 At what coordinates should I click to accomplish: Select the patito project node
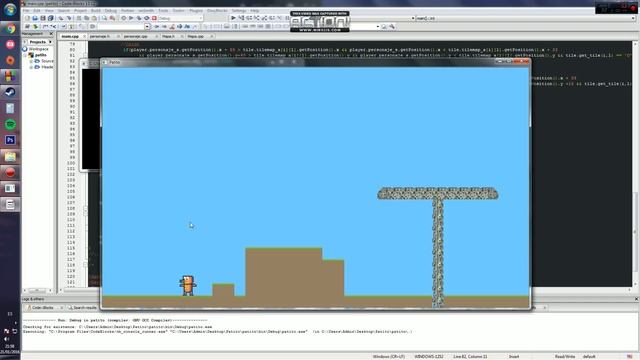[x=40, y=55]
